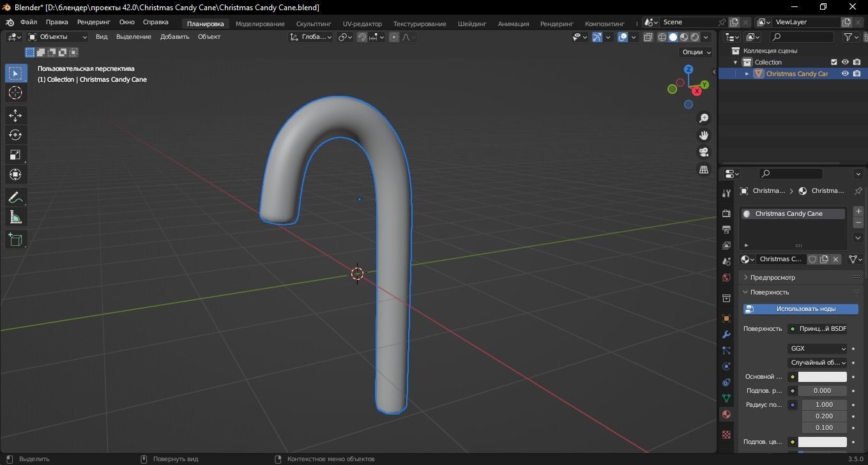
Task: Open the Рендеринг menu
Action: 94,22
